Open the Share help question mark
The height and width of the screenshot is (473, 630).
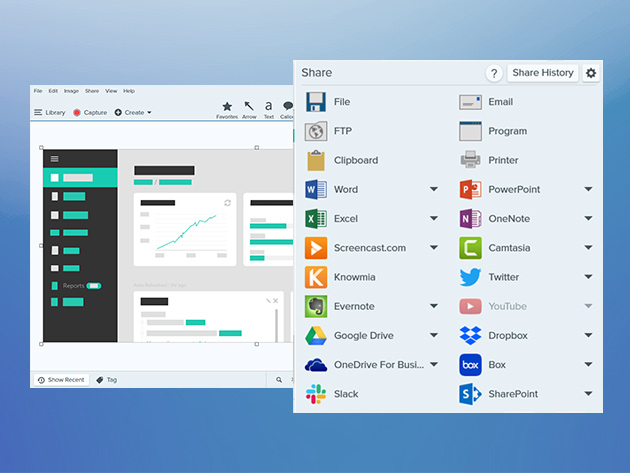tap(494, 74)
